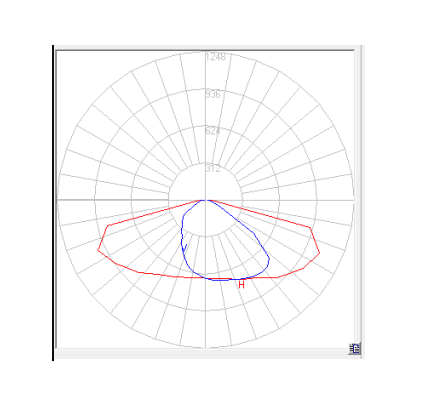Click the 936 ring scale label

(213, 95)
